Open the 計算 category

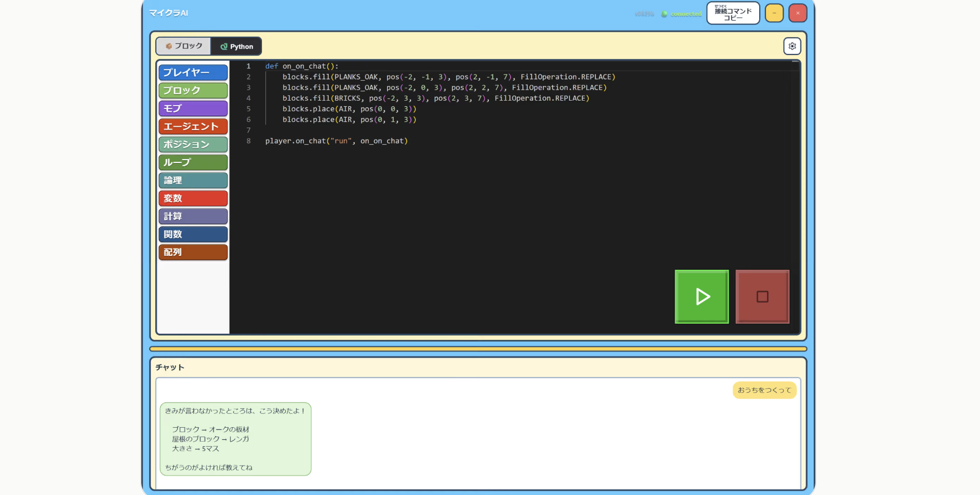pos(193,216)
